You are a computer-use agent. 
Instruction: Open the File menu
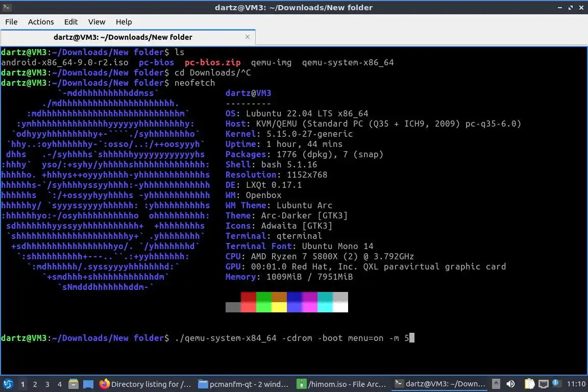pyautogui.click(x=11, y=22)
